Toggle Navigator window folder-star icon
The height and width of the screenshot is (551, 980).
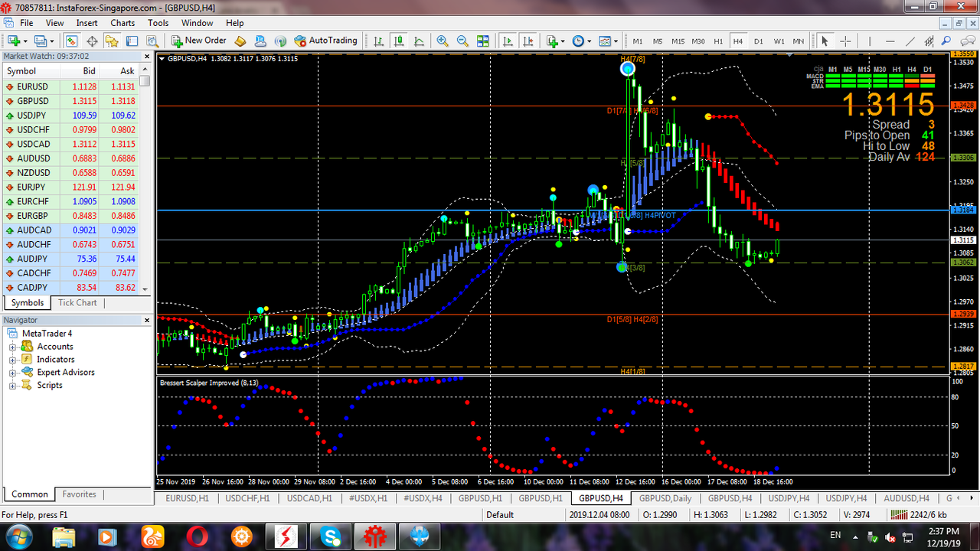[112, 41]
